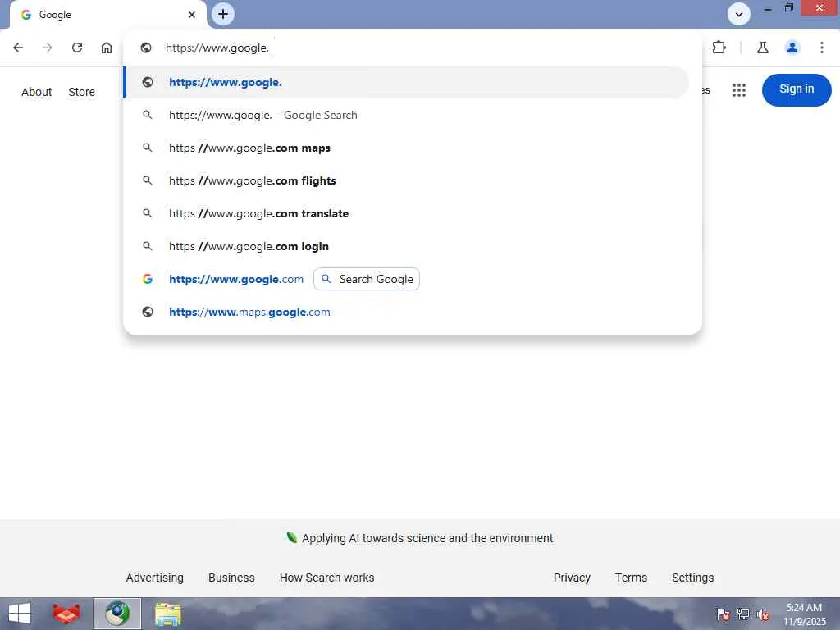Close the Google tab
The width and height of the screenshot is (840, 630).
point(192,15)
